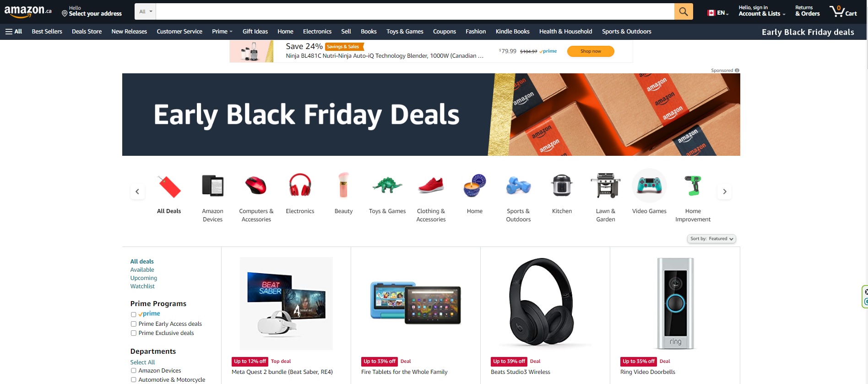Open the Sort by Featured dropdown
868x384 pixels.
(x=711, y=239)
